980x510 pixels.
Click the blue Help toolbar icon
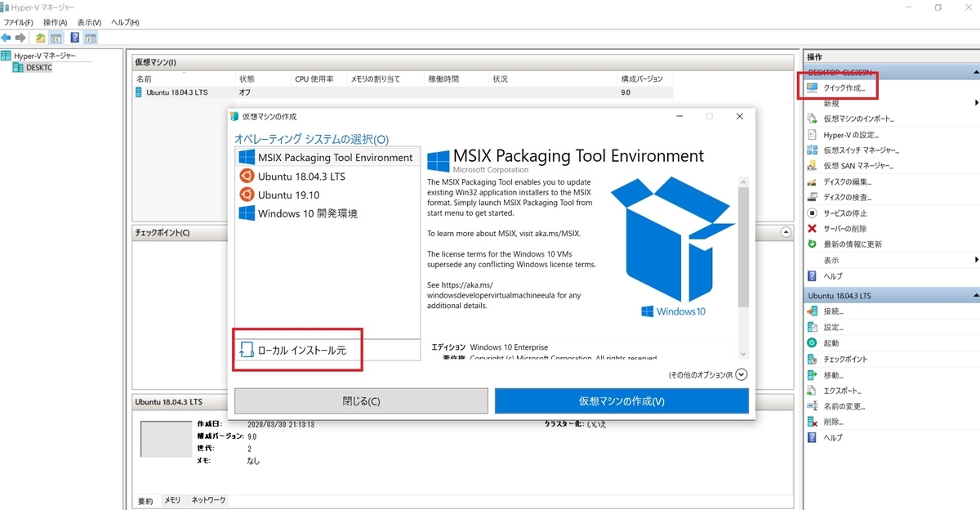[x=75, y=38]
